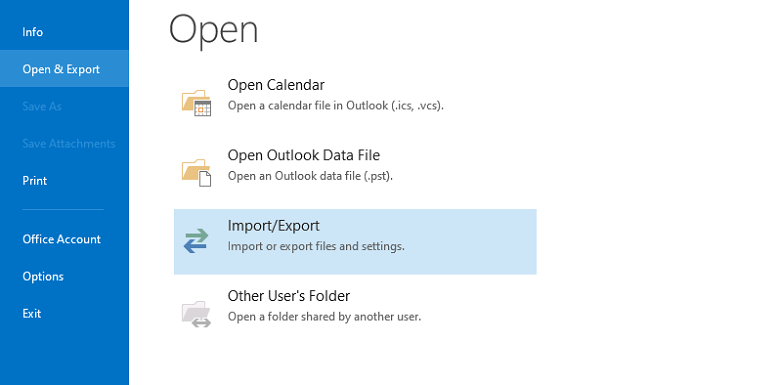Open the Other User's Folder title
The image size is (779, 385).
click(x=289, y=296)
